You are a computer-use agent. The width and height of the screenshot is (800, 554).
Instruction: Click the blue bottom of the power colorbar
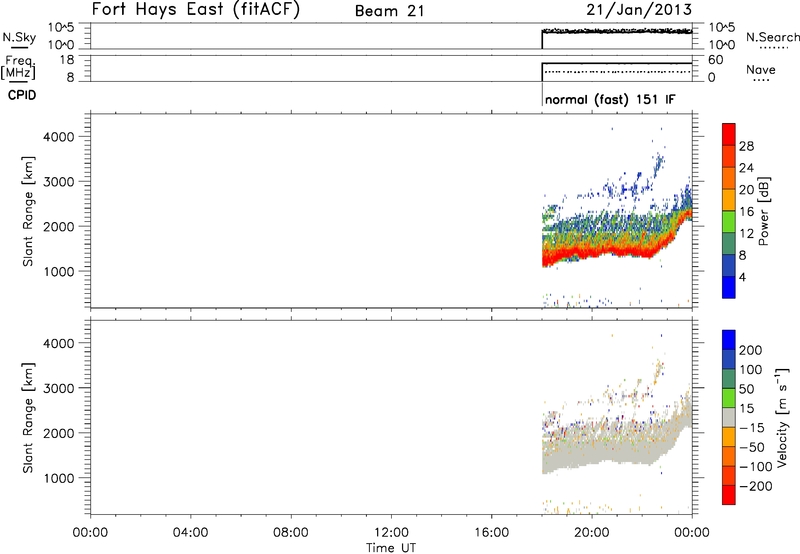[729, 287]
